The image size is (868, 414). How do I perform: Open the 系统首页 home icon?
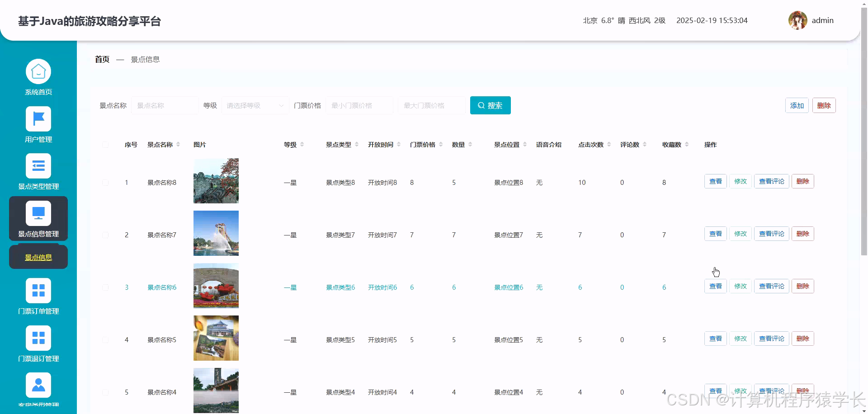pos(38,71)
